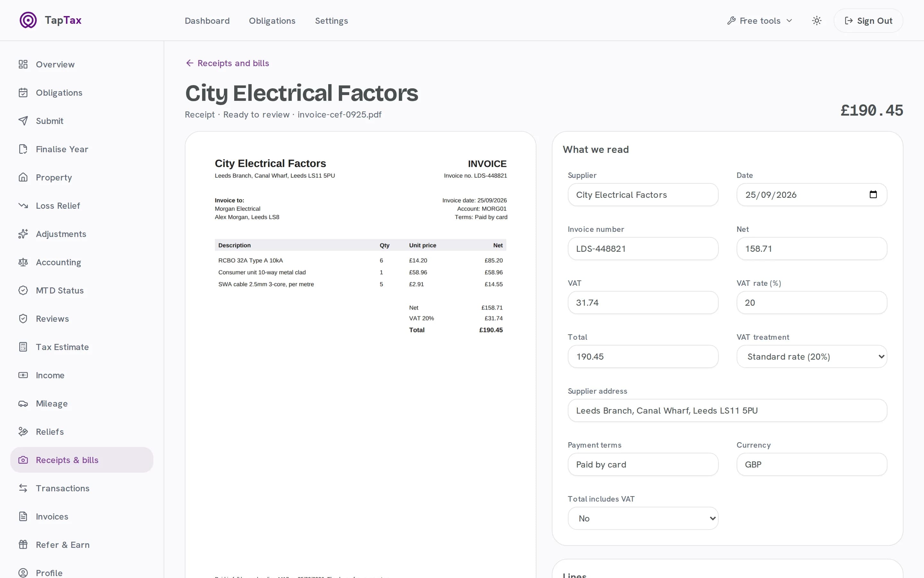Screen dimensions: 924x578
Task: Click the Invoice number field LDS-448821
Action: pos(643,249)
